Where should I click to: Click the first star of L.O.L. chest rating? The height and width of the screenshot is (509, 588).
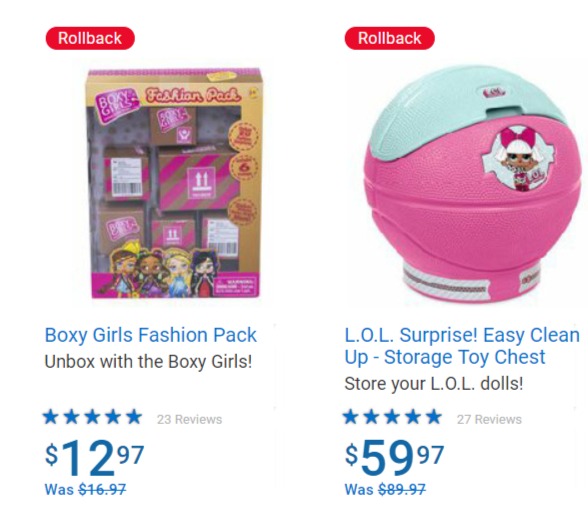click(351, 417)
